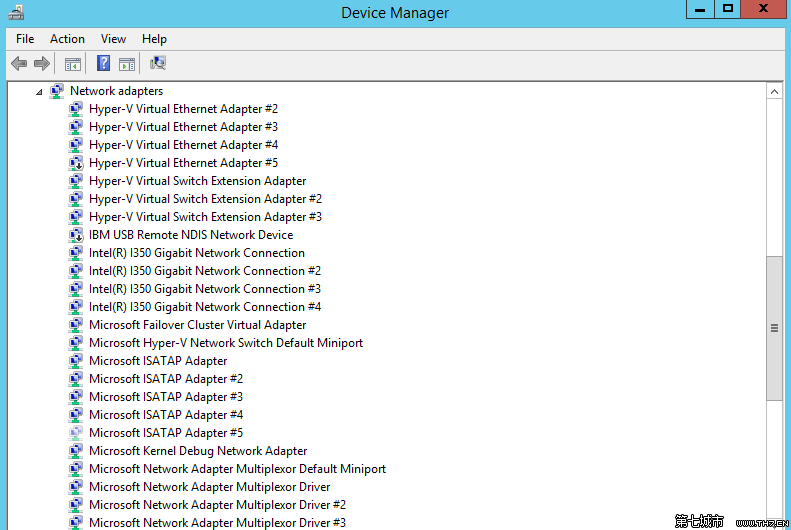Click icon beside Microsoft Hyper-V Network Switch Default Miniport
Screen dimensions: 791x530
click(x=76, y=343)
